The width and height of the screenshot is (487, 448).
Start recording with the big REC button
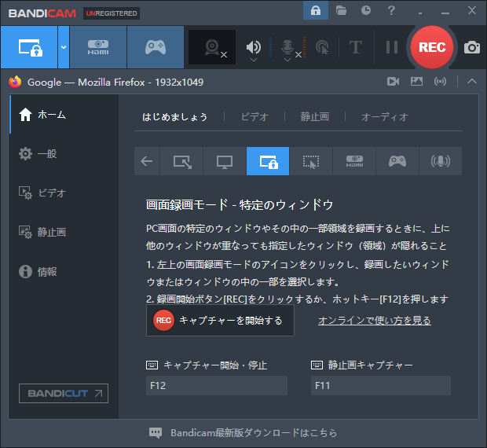pyautogui.click(x=432, y=47)
